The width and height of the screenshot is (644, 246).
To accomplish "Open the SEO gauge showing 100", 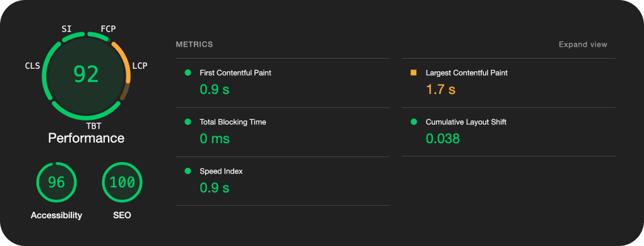I will [x=122, y=182].
